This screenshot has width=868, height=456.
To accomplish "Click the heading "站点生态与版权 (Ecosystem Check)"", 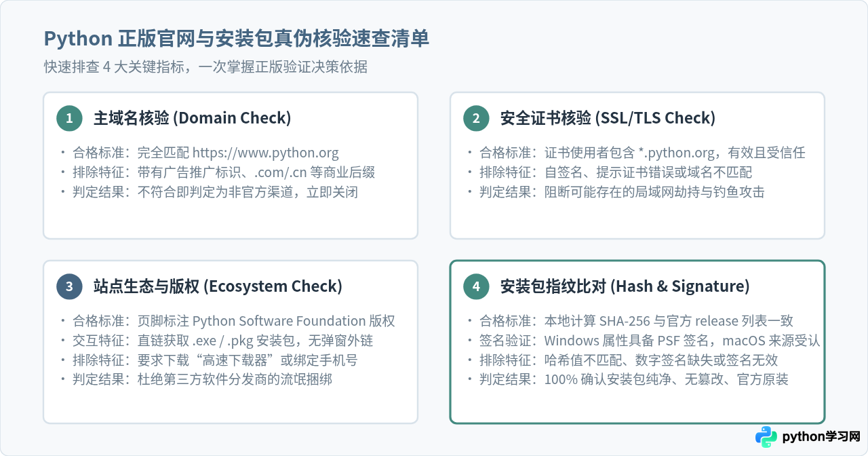I will coord(218,286).
